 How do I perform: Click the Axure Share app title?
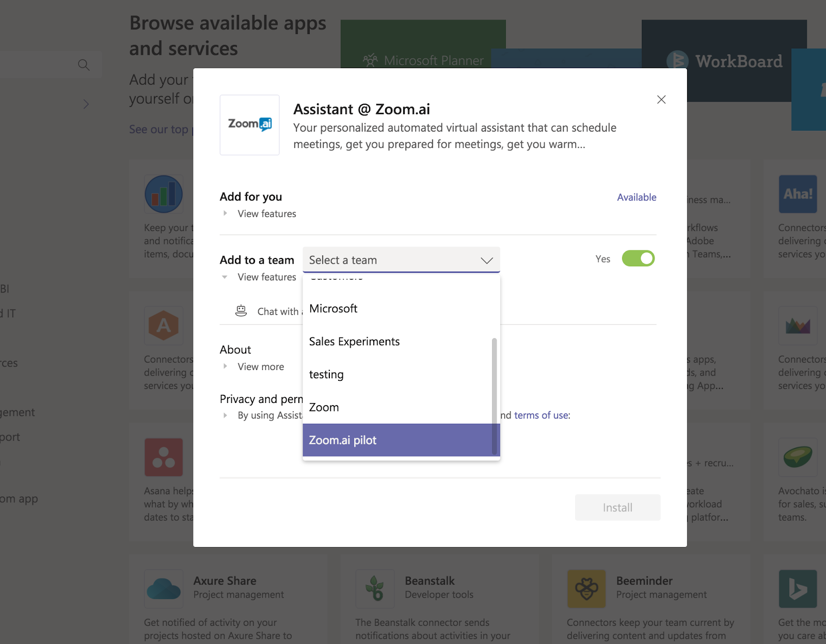coord(225,581)
